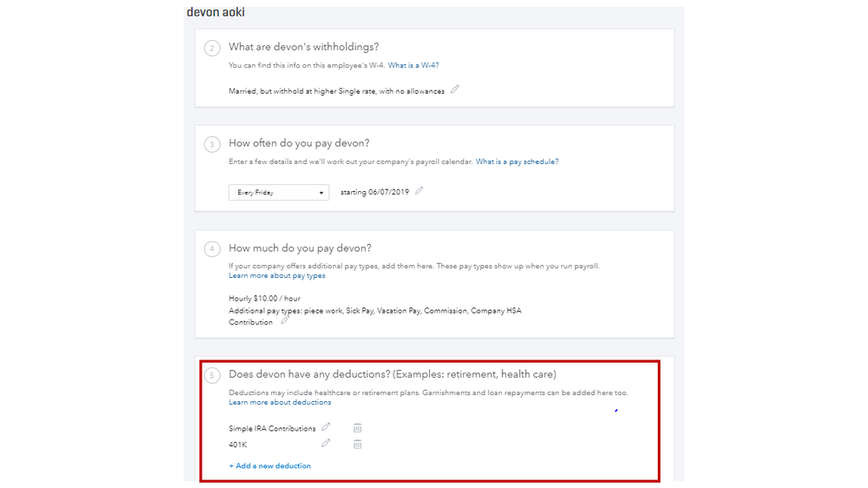Edit devon's withholdings with the pencil icon
The height and width of the screenshot is (488, 868).
coord(454,89)
